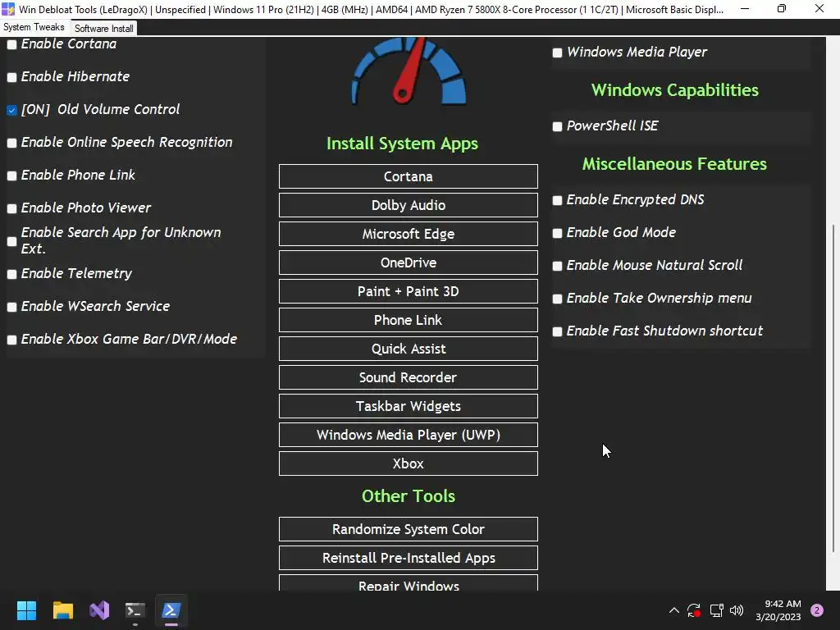Open Windows Terminal from taskbar

pos(135,610)
